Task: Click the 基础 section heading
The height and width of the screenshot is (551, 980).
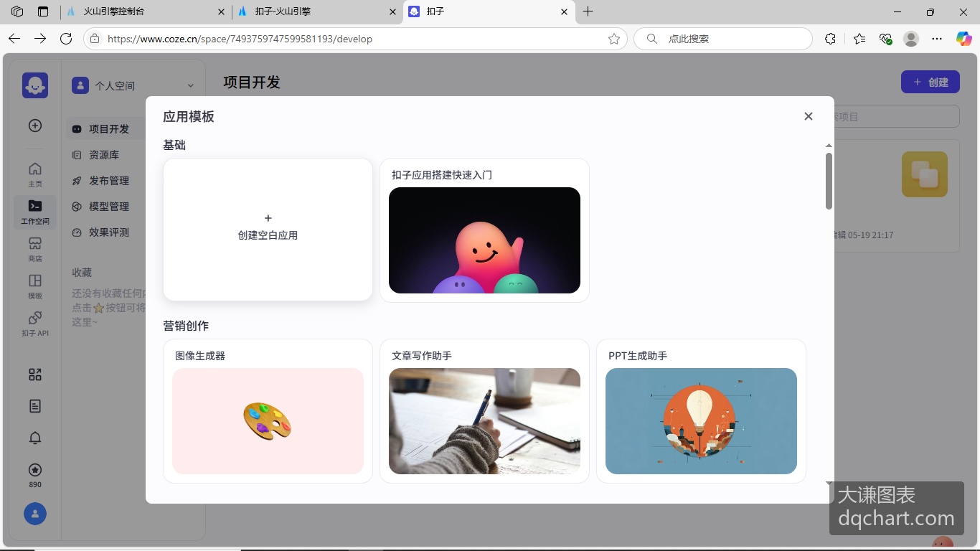Action: pos(174,145)
